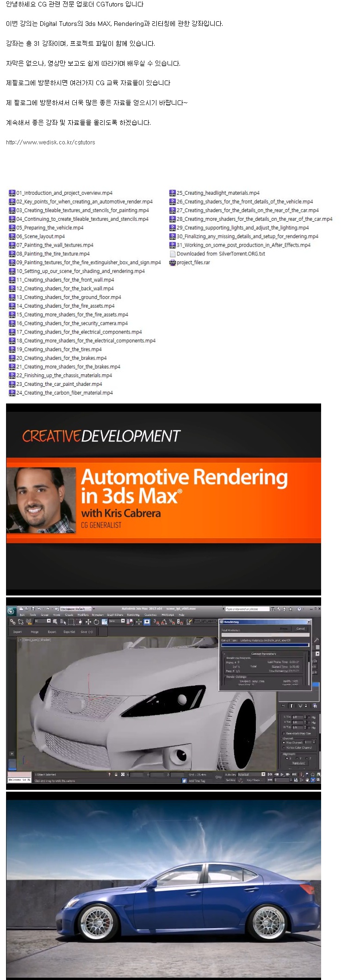341x980 pixels.
Task: Open the Edit menu in 3ds Max
Action: (x=22, y=615)
